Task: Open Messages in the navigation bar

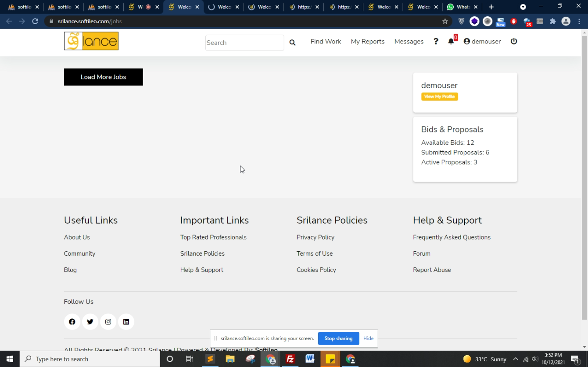Action: pyautogui.click(x=409, y=41)
